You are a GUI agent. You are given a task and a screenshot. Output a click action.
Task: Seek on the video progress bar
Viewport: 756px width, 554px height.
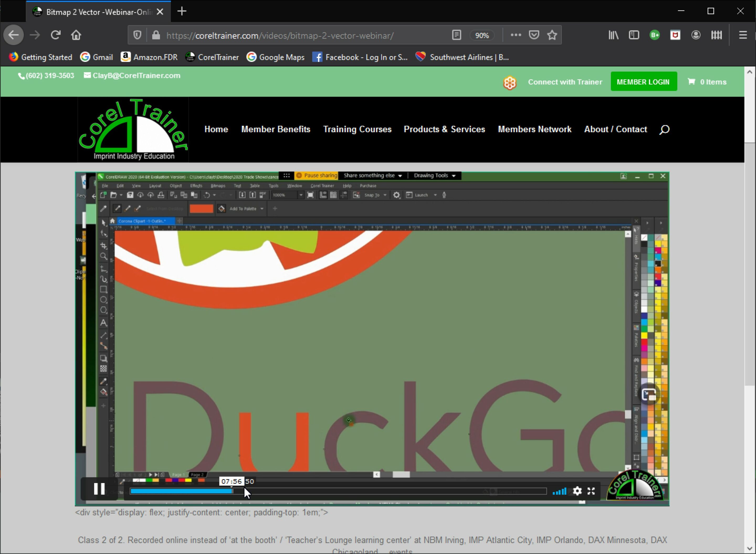click(338, 491)
